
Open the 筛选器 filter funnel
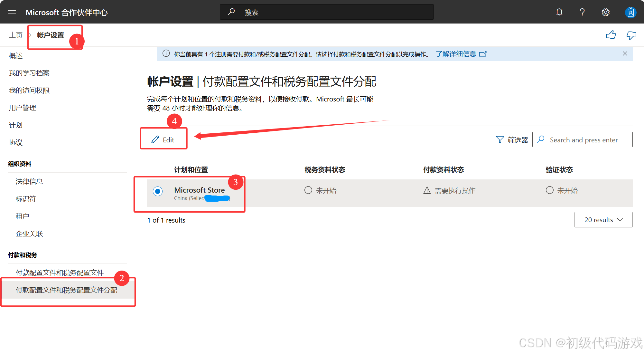coord(512,140)
